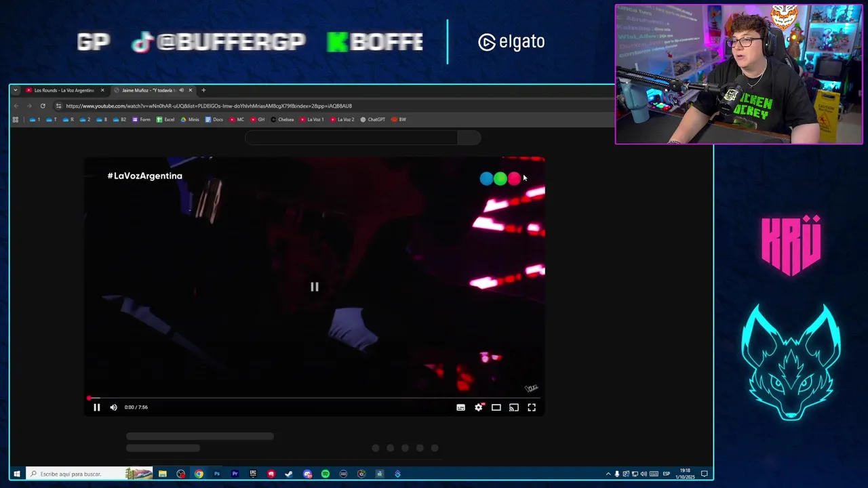
Task: Open the clock showing 19:18
Action: [x=685, y=474]
